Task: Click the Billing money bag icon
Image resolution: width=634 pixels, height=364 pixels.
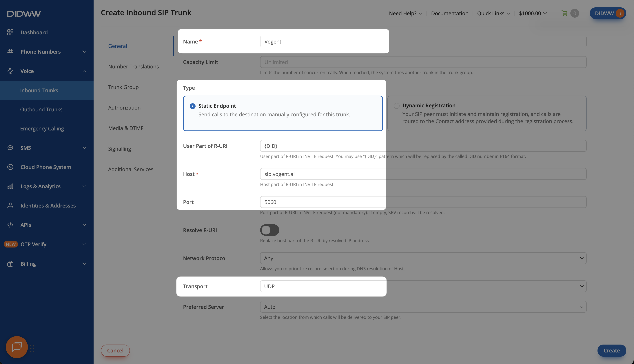Action: pos(10,263)
